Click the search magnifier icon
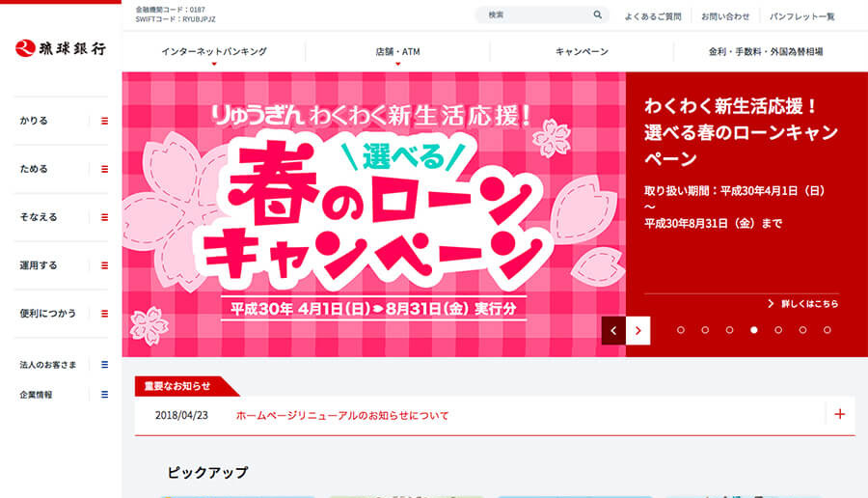 tap(597, 15)
